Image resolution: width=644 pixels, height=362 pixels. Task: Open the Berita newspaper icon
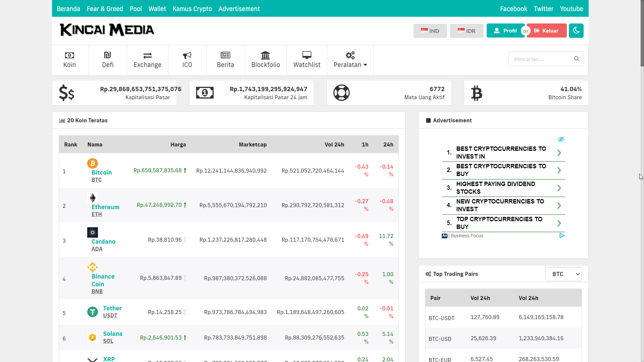click(225, 55)
